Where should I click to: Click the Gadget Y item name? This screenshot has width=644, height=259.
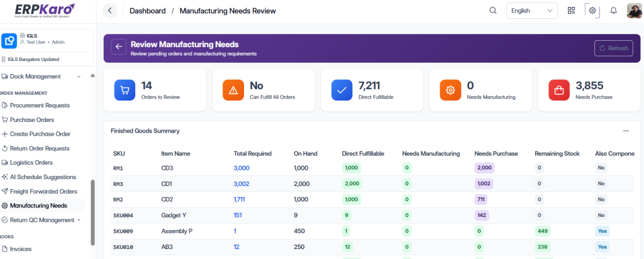point(174,215)
